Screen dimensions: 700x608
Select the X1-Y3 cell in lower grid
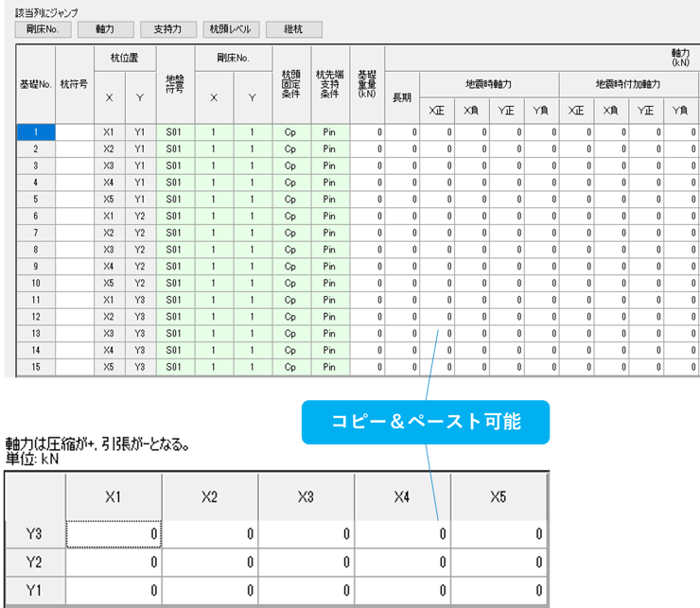click(114, 534)
